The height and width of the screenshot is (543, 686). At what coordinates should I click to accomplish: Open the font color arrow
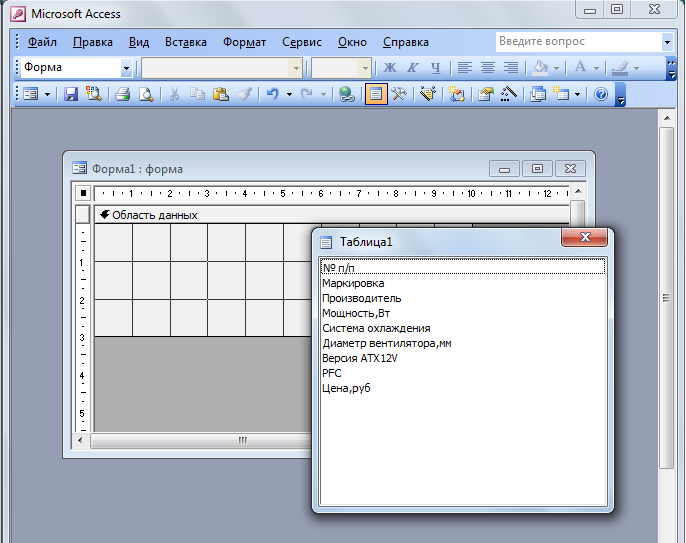pos(596,68)
